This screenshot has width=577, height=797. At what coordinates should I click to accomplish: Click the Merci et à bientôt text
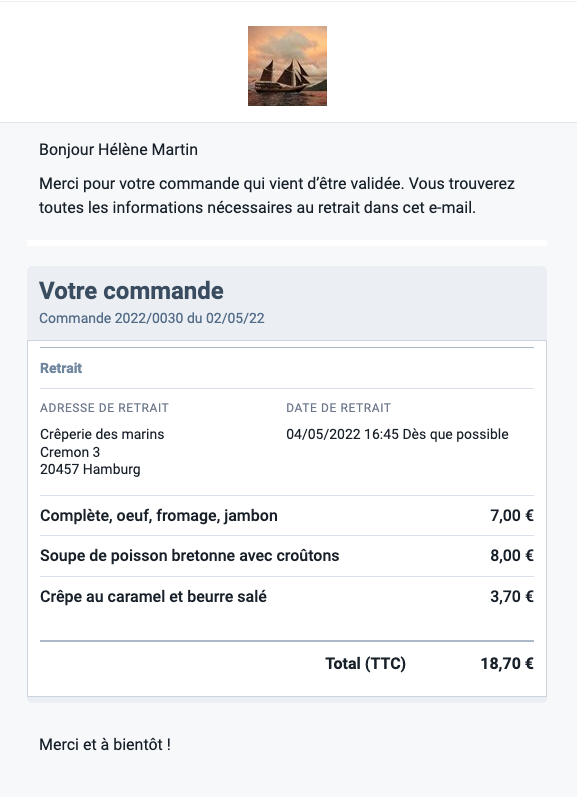pos(105,745)
